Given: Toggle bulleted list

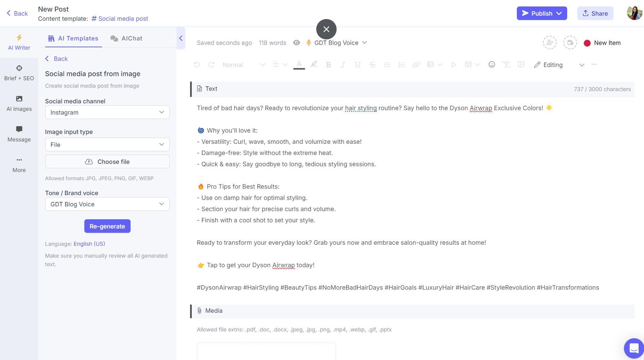Looking at the screenshot, I should (387, 65).
